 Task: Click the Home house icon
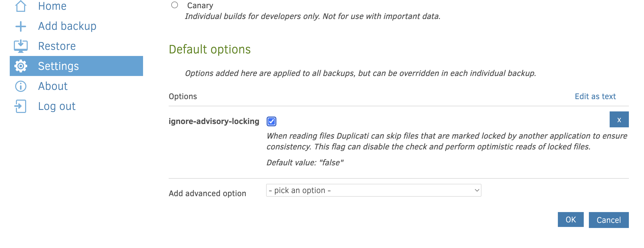[21, 6]
